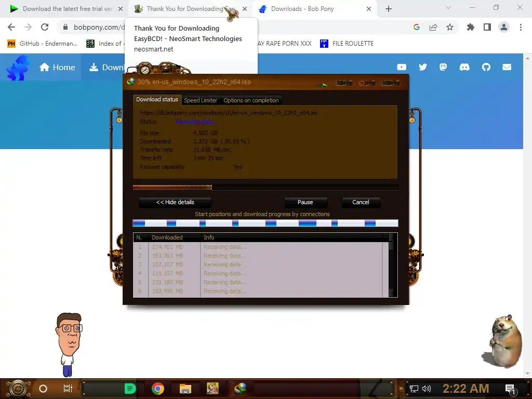Open the FILE ROULETTE bookmark

coord(347,44)
